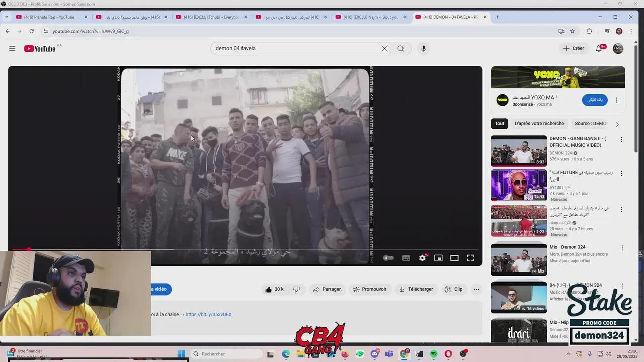This screenshot has height=362, width=644.
Task: Close the DEMON - 04 FAVELA tab
Action: pos(485,17)
